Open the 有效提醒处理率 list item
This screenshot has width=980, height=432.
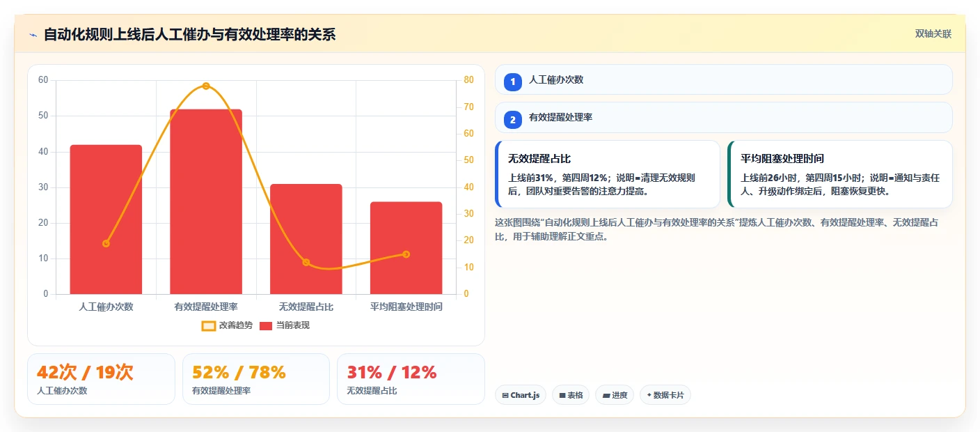click(x=723, y=118)
